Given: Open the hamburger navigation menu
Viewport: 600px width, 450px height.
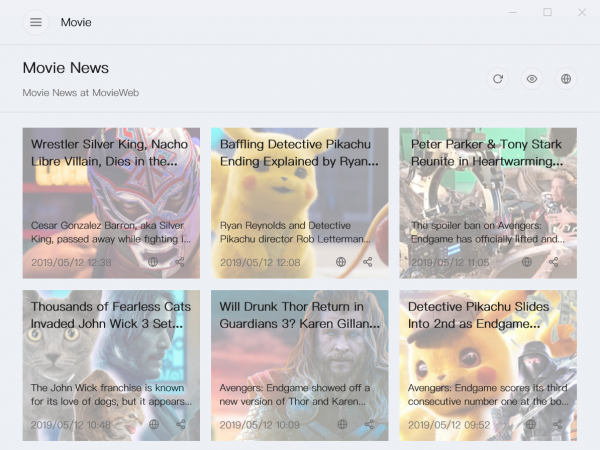Looking at the screenshot, I should click(36, 22).
